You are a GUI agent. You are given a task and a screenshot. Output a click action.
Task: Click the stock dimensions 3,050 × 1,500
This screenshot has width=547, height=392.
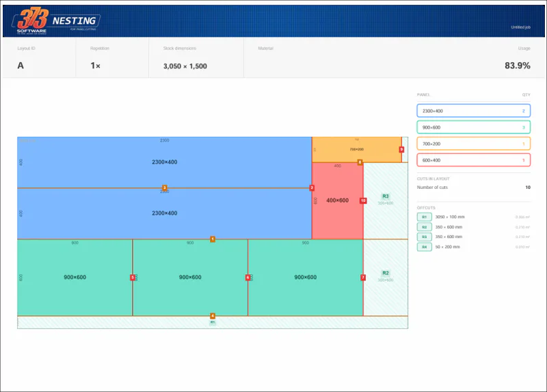coord(185,66)
